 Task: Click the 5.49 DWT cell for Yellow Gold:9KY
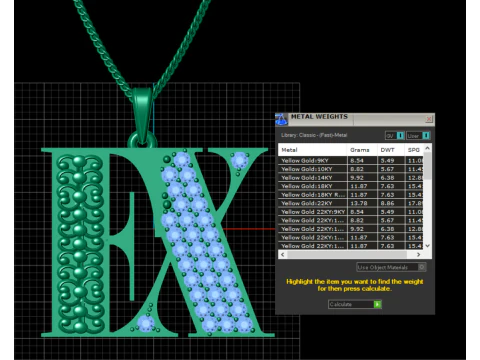click(391, 160)
